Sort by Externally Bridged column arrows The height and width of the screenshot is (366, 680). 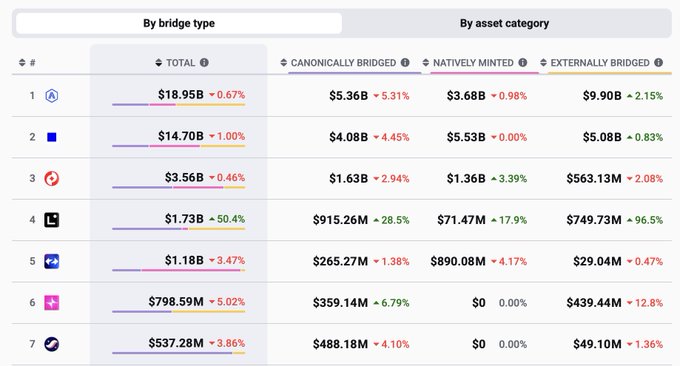[543, 62]
